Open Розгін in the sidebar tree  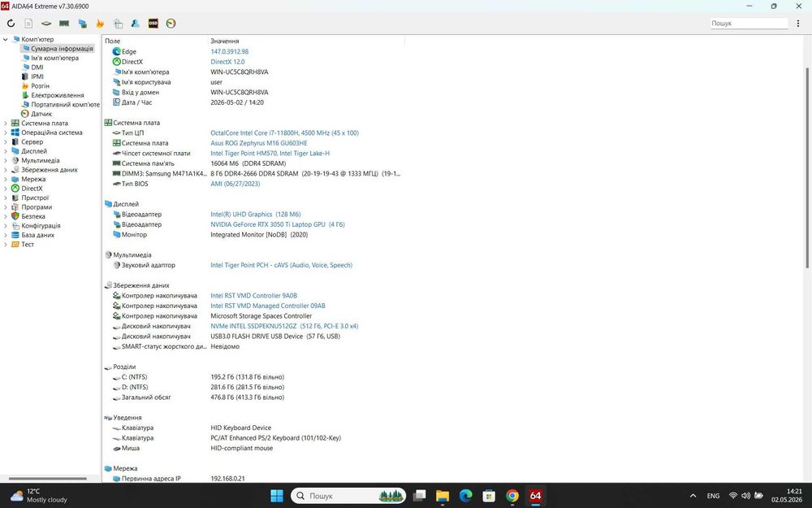(40, 86)
